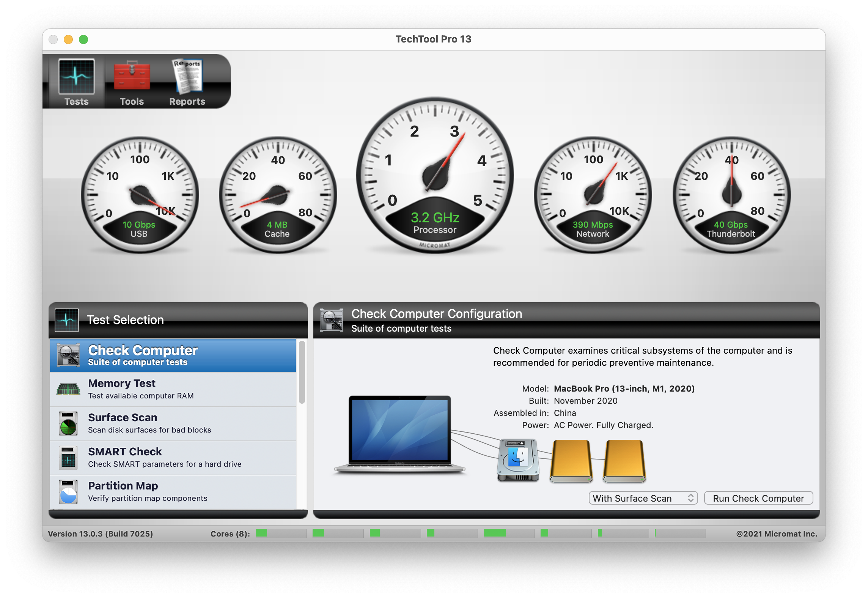Select the Surface Scan test
This screenshot has width=868, height=598.
(173, 423)
